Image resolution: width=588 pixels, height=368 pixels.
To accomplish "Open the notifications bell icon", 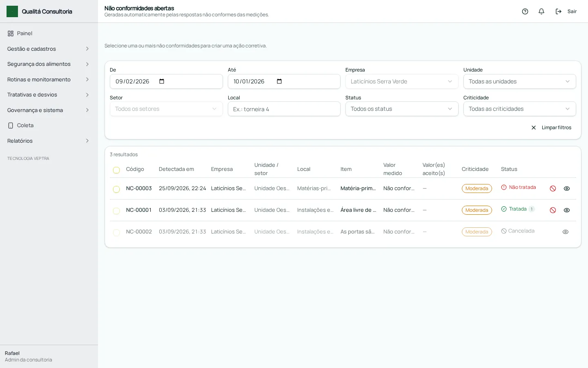I will (541, 11).
